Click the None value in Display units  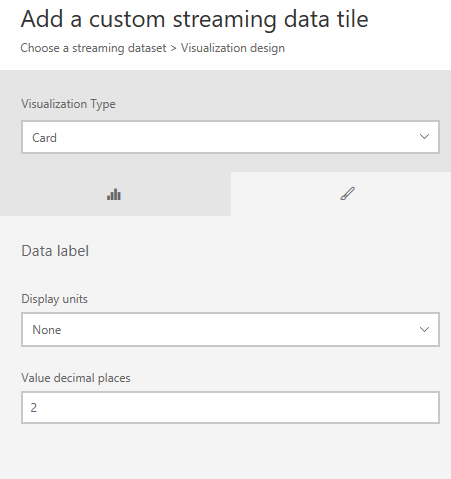[47, 330]
